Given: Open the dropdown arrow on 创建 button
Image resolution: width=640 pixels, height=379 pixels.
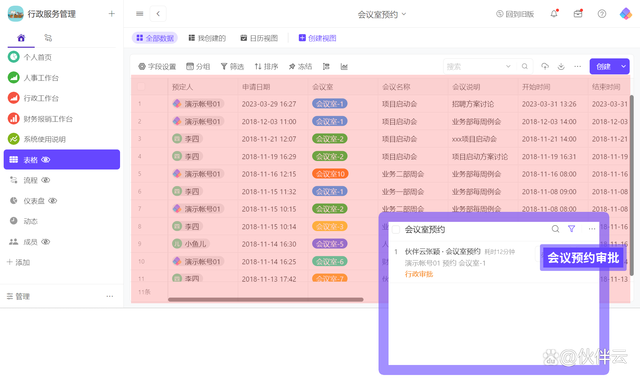Looking at the screenshot, I should pos(624,66).
